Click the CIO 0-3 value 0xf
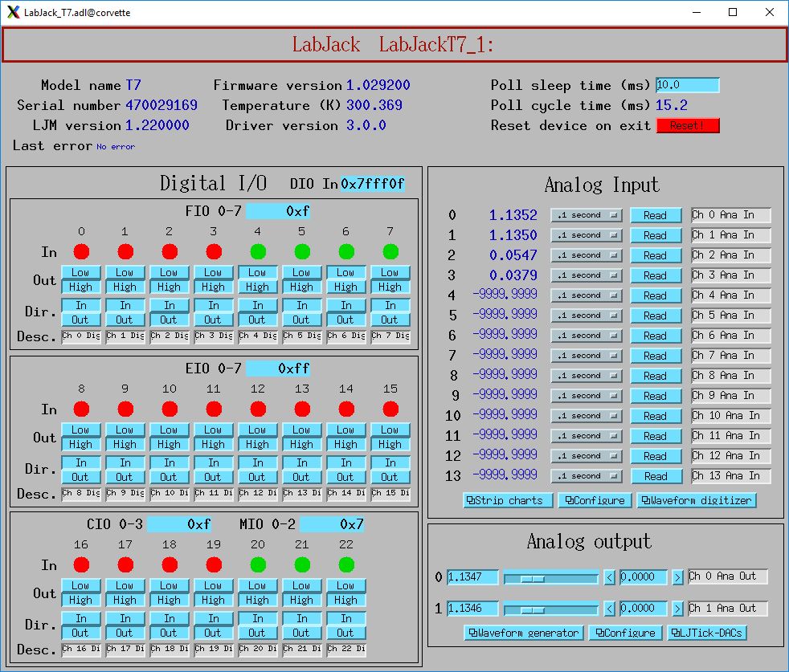The width and height of the screenshot is (789, 672). tap(179, 524)
